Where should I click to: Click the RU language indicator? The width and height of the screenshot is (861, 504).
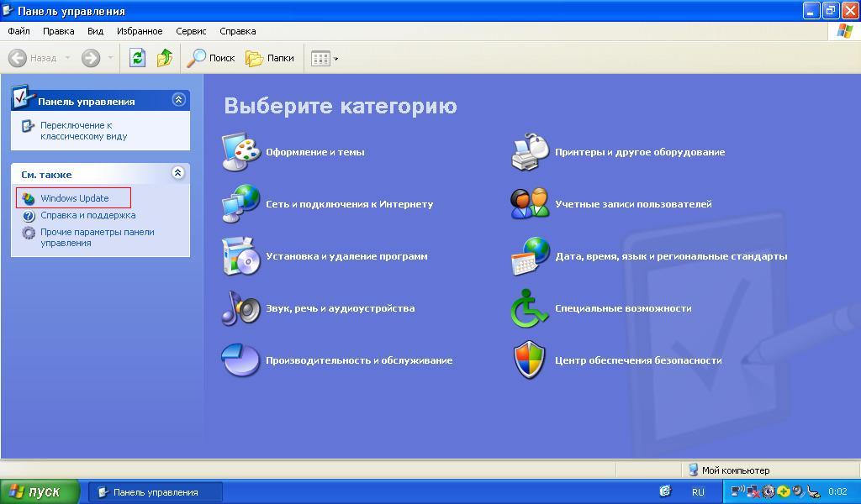coord(698,492)
